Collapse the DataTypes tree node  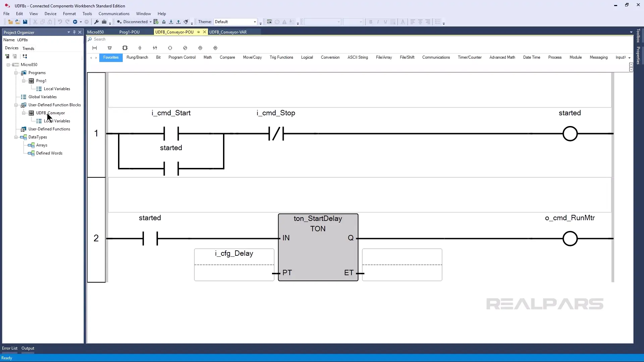coord(16,137)
